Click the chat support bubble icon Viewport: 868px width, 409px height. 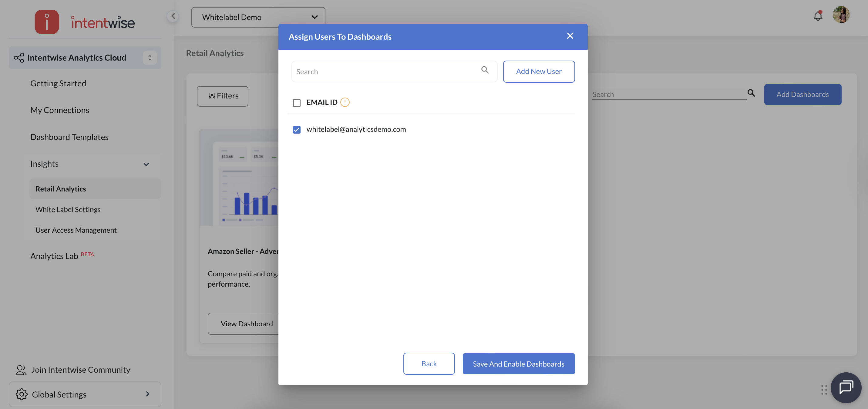(846, 387)
